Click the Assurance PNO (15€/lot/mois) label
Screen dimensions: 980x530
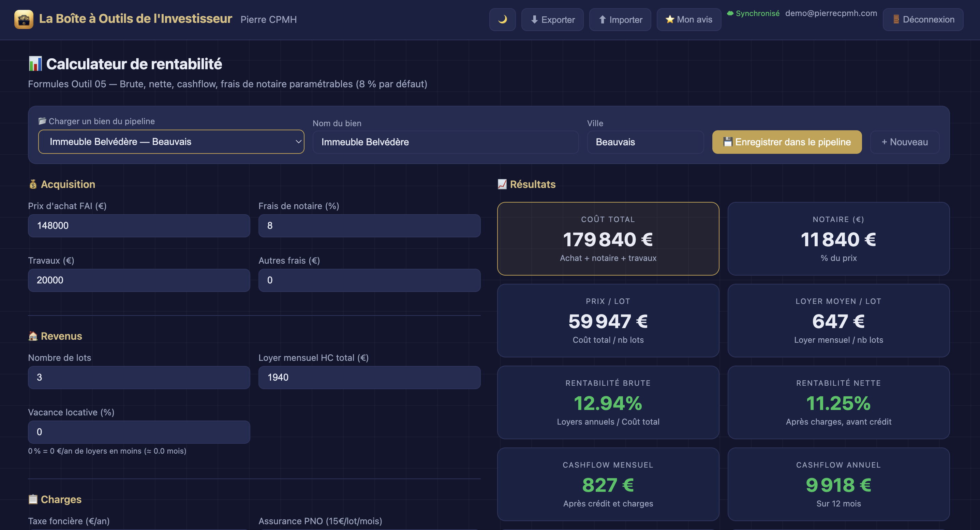coord(320,521)
